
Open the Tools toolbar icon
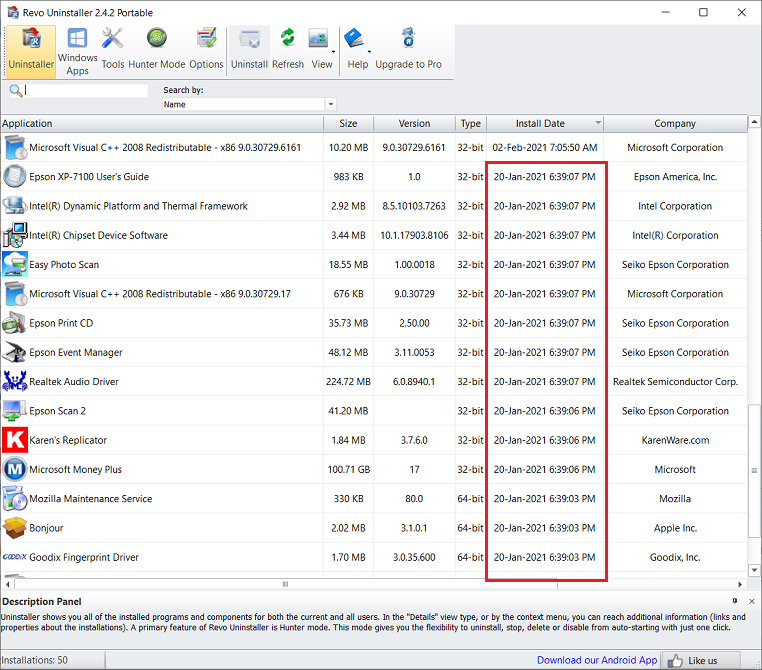pos(113,50)
